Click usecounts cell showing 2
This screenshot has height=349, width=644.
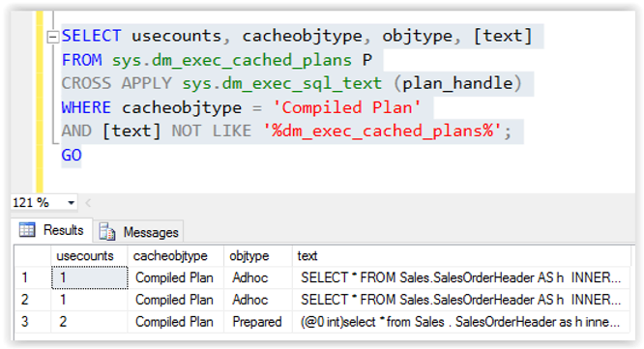click(90, 322)
